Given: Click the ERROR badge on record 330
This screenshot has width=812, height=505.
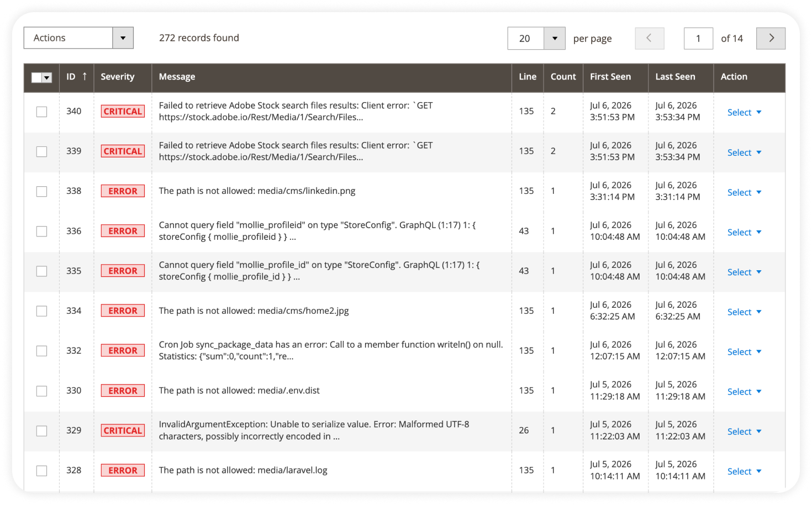Looking at the screenshot, I should coord(123,391).
